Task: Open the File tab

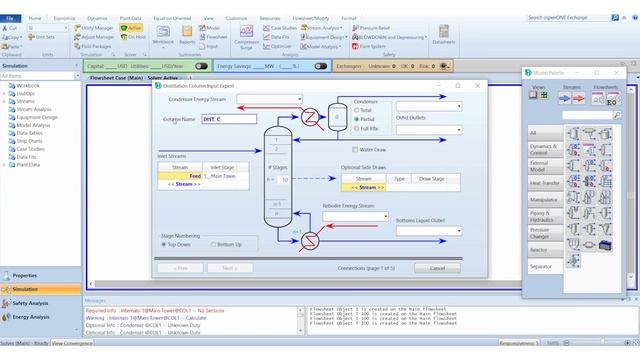Action: coord(11,18)
